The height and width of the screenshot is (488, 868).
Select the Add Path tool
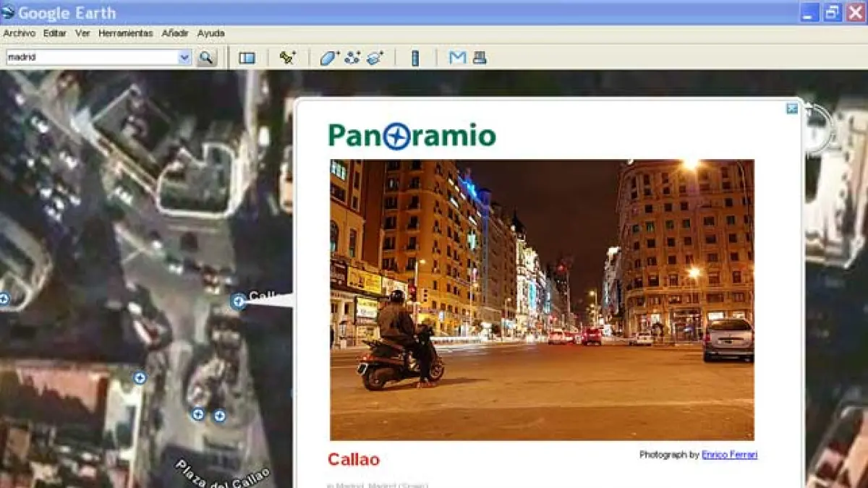[x=352, y=58]
